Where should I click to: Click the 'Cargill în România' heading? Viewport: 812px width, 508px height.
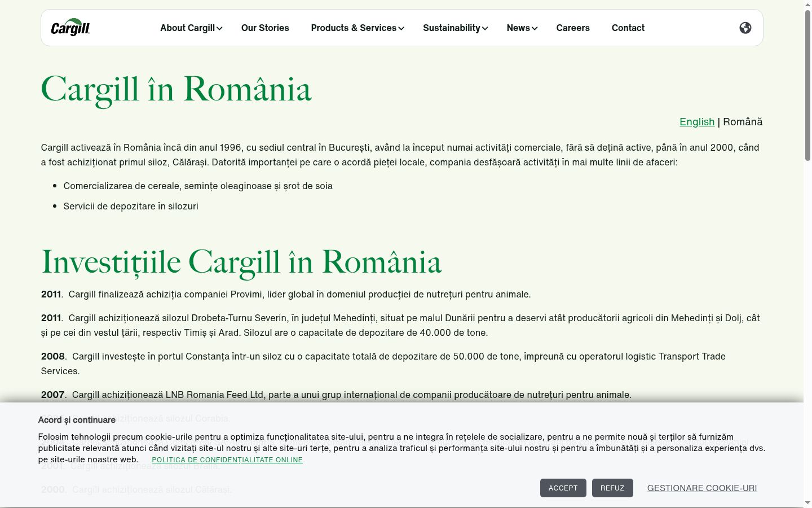point(176,89)
